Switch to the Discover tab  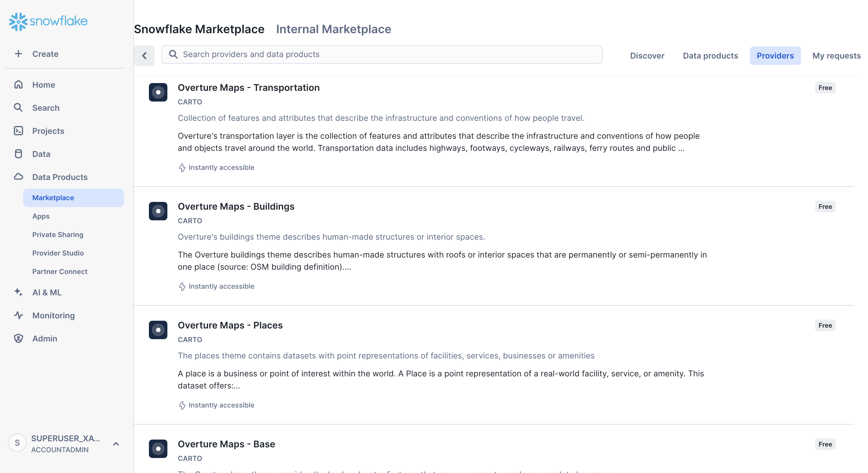647,56
